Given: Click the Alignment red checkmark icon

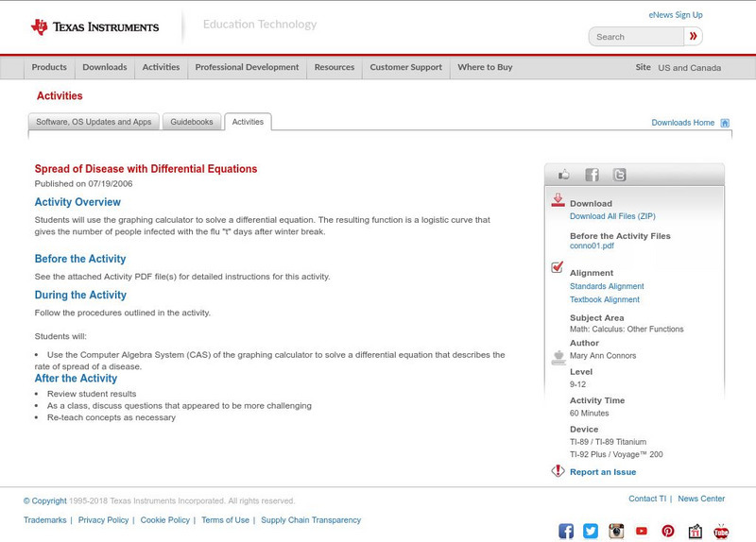Looking at the screenshot, I should click(558, 267).
